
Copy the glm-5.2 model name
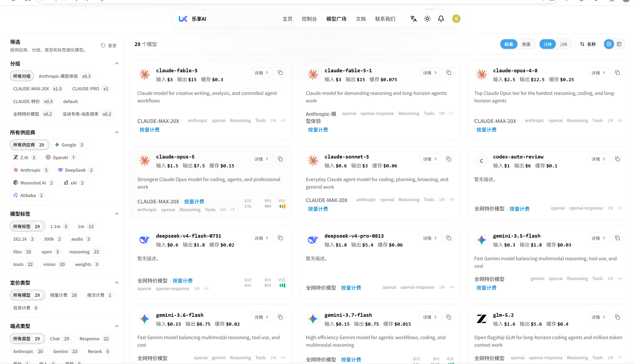point(617,317)
